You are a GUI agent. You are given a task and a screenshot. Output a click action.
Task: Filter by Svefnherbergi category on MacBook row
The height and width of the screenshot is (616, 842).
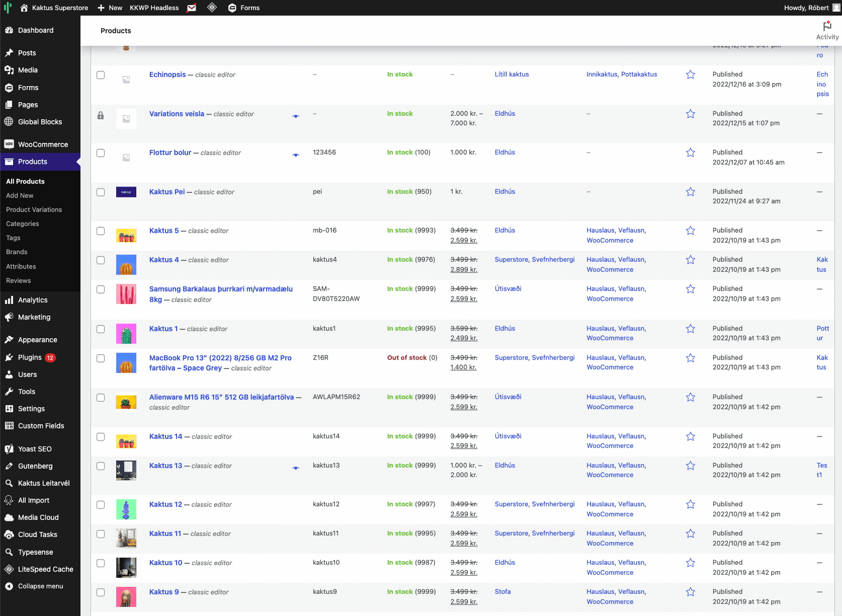pos(553,358)
